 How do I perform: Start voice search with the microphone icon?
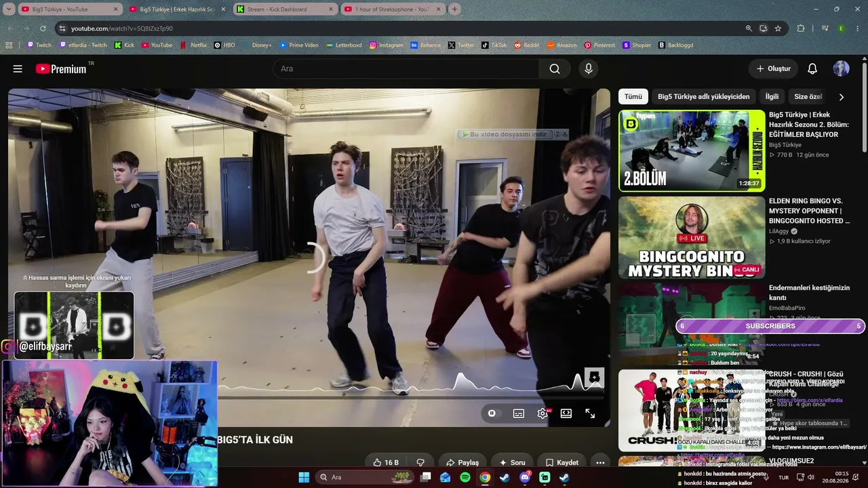(589, 68)
